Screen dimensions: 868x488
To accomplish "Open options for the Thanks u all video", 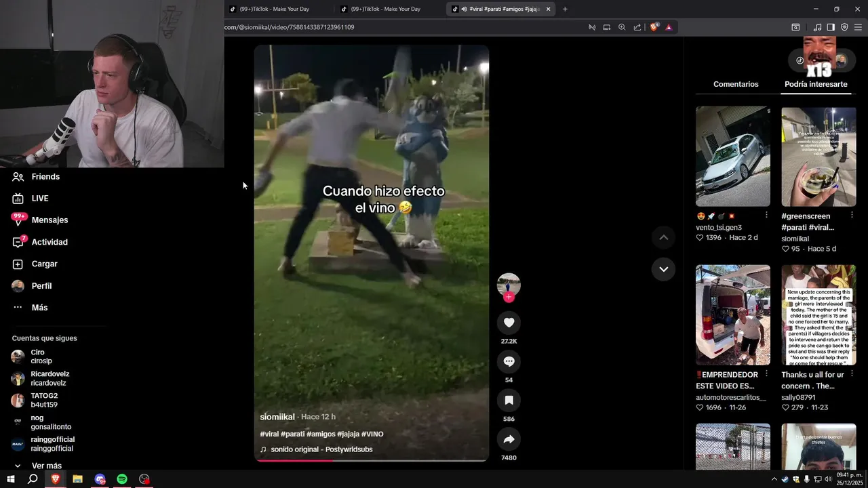I will [852, 373].
